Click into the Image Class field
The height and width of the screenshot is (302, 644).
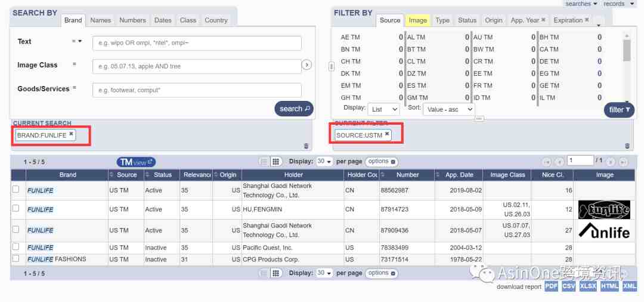point(197,66)
